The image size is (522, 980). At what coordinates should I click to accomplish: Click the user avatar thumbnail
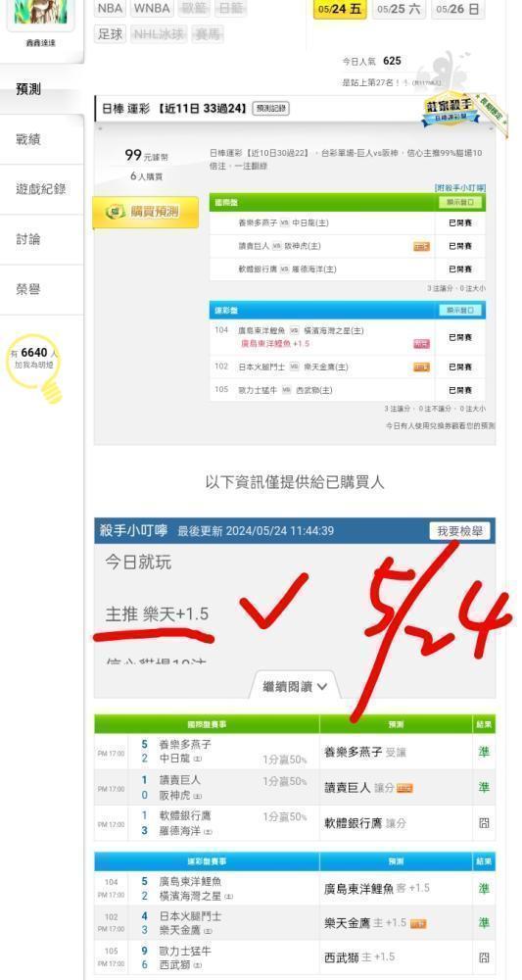pyautogui.click(x=40, y=13)
